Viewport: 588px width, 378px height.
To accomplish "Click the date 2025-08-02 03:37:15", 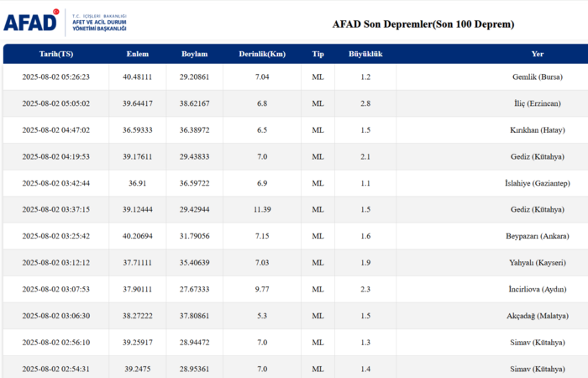I will coord(56,210).
